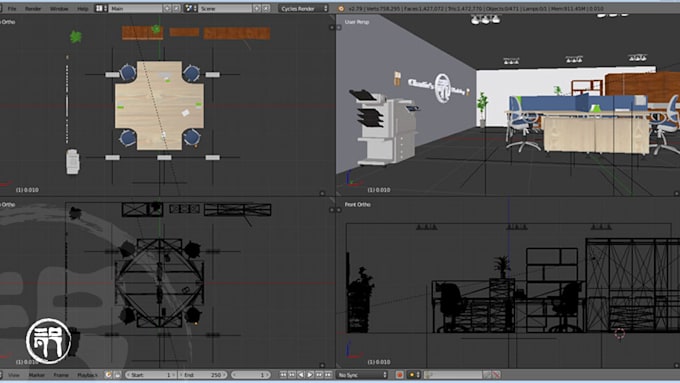Click the active keying set field
Screen dimensions: 680x383
[453, 375]
